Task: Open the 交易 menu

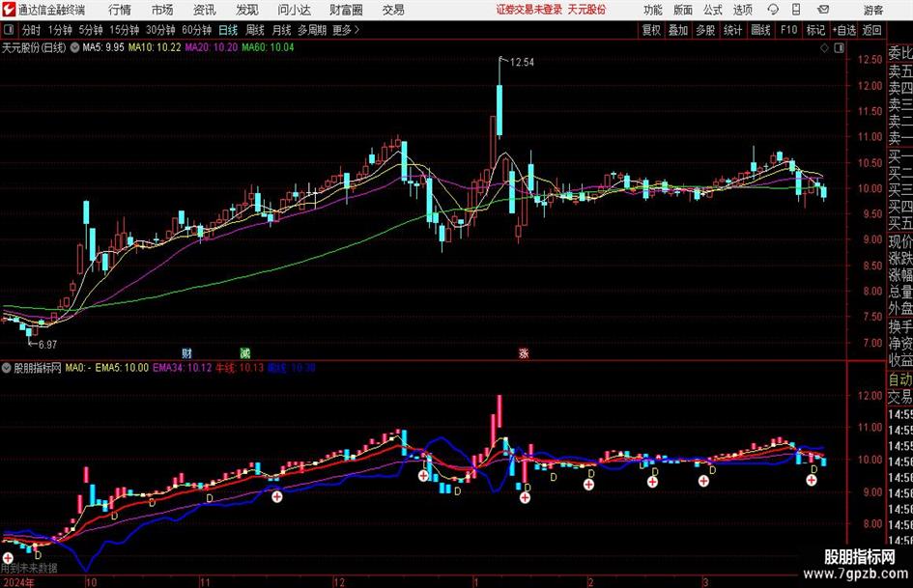Action: point(393,10)
